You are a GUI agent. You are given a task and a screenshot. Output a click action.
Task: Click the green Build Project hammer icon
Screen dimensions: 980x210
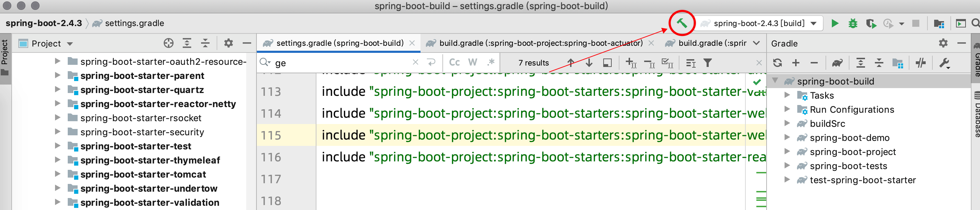tap(681, 23)
